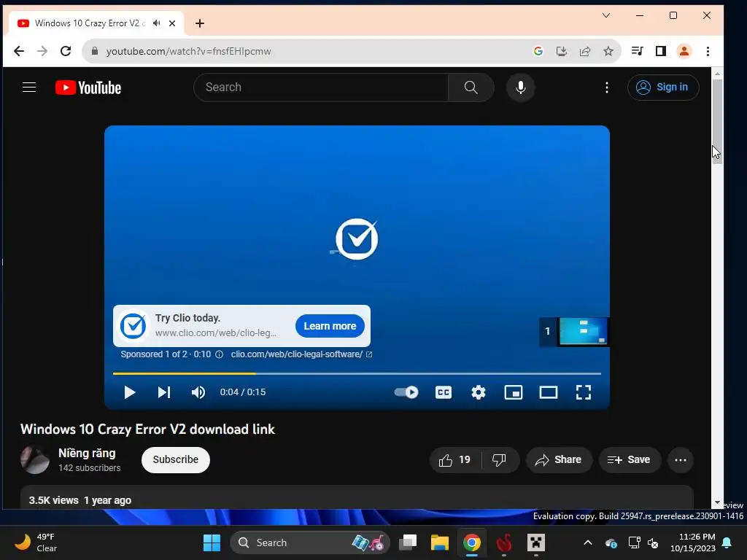Click the search magnifier button
747x560 pixels.
click(x=471, y=87)
